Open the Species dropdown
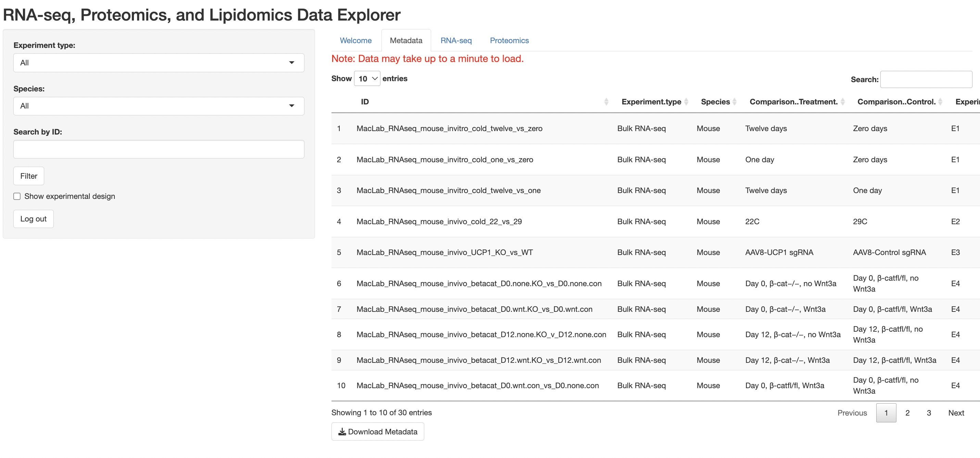 click(x=159, y=106)
